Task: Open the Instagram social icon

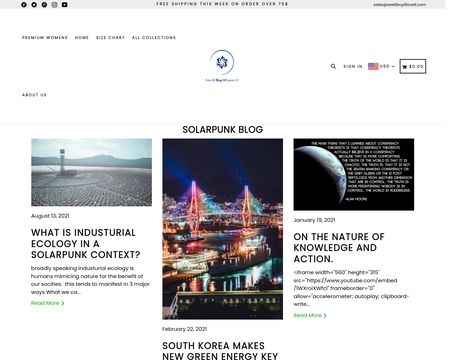Action: [54, 5]
